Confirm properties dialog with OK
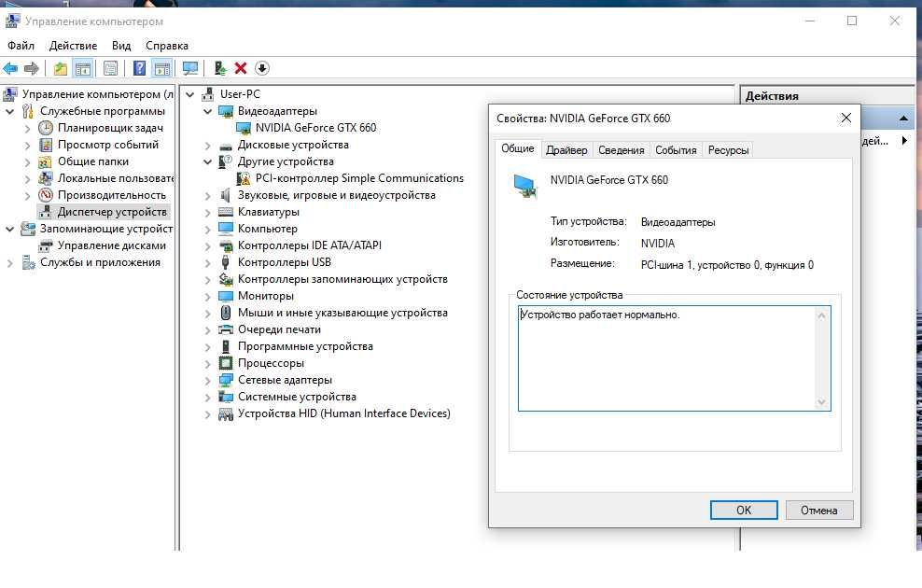This screenshot has width=922, height=588. point(744,510)
